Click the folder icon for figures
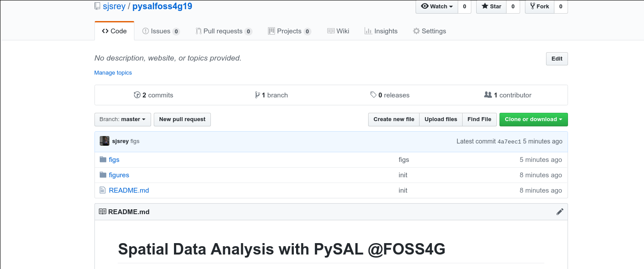The image size is (644, 269). pos(103,175)
